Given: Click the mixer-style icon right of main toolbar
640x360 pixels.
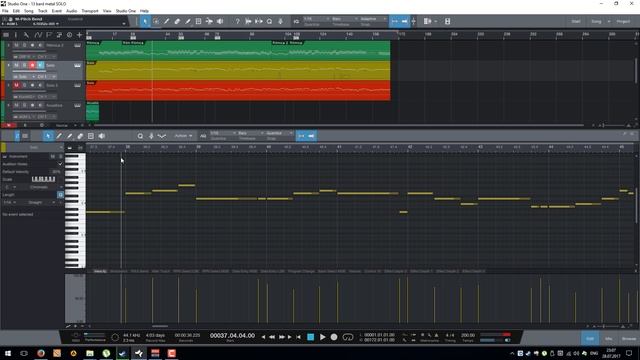Looking at the screenshot, I should coord(447,21).
